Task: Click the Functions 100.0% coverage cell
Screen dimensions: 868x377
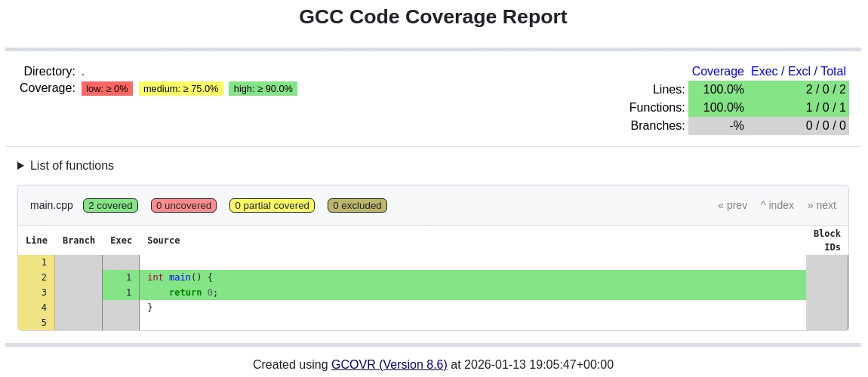Action: click(x=718, y=107)
